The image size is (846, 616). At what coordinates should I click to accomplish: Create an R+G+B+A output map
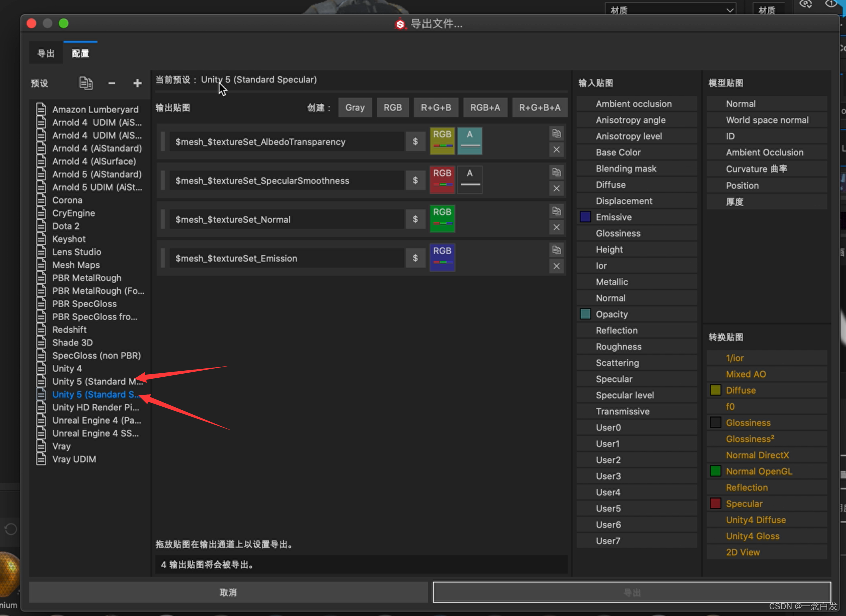pos(540,107)
